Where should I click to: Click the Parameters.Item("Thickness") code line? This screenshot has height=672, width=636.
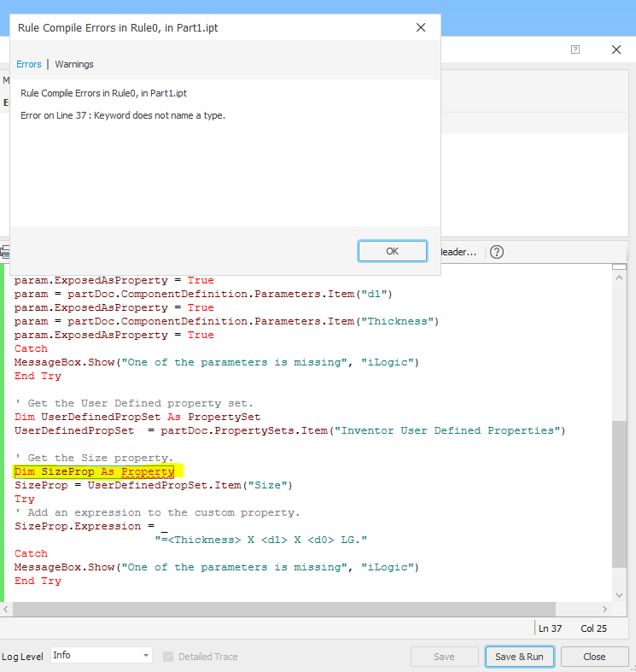pos(227,321)
